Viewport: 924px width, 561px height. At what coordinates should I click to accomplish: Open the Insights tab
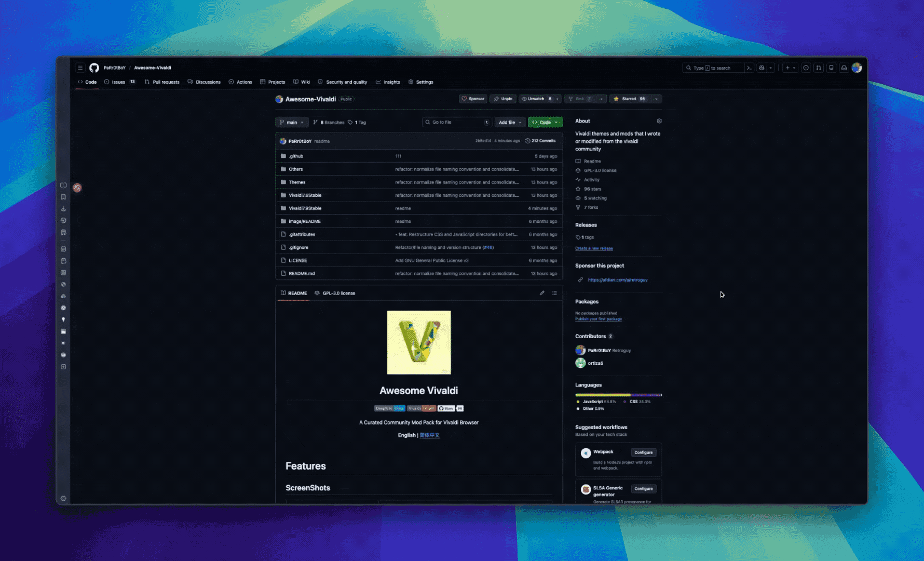(388, 82)
